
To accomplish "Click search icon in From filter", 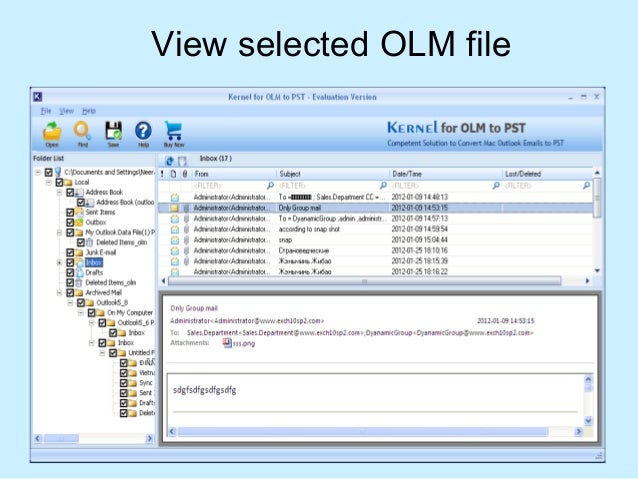I will pyautogui.click(x=270, y=186).
